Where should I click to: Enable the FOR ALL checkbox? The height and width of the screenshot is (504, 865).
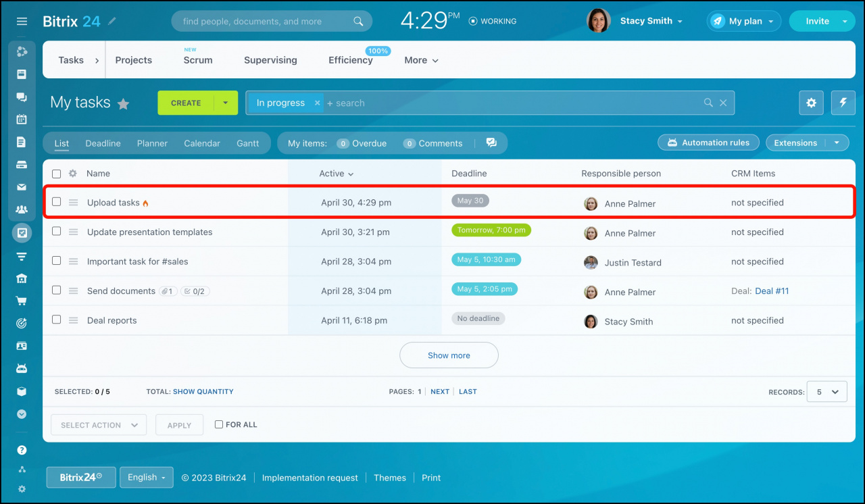click(x=218, y=424)
